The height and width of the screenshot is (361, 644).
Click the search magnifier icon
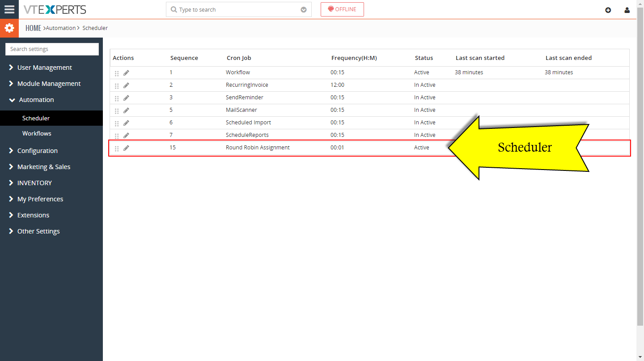pos(174,9)
